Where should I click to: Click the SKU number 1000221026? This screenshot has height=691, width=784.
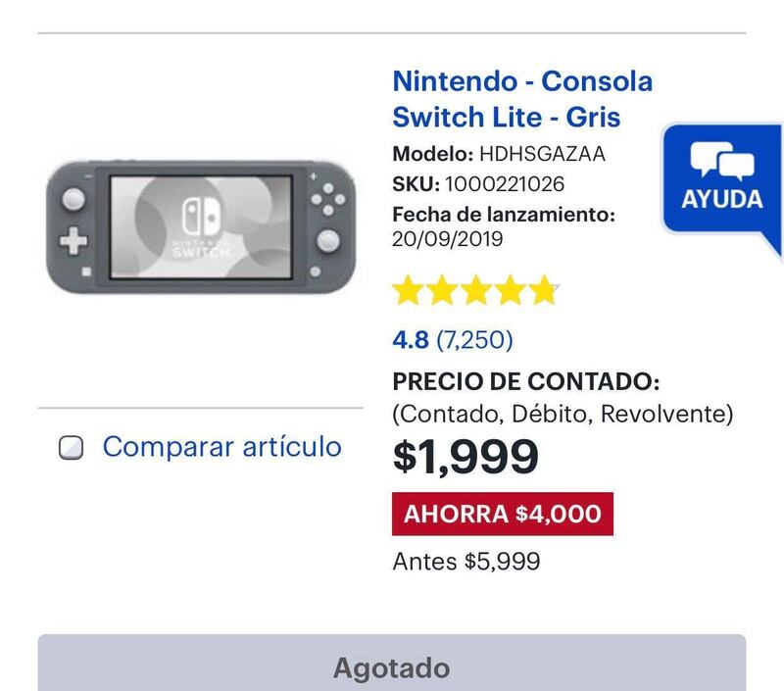tap(505, 184)
